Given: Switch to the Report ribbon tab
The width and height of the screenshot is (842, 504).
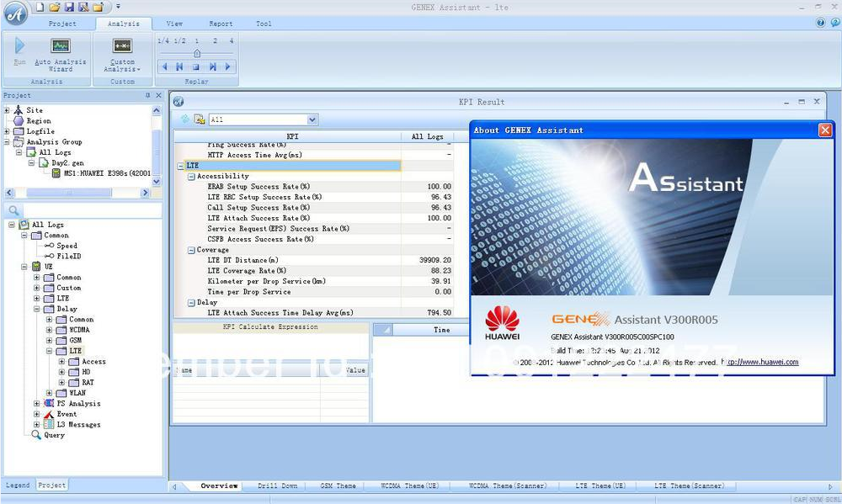Looking at the screenshot, I should (221, 24).
